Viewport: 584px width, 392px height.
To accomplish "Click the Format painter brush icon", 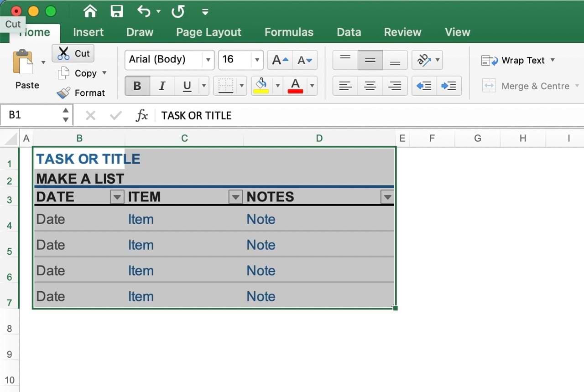I will click(63, 93).
